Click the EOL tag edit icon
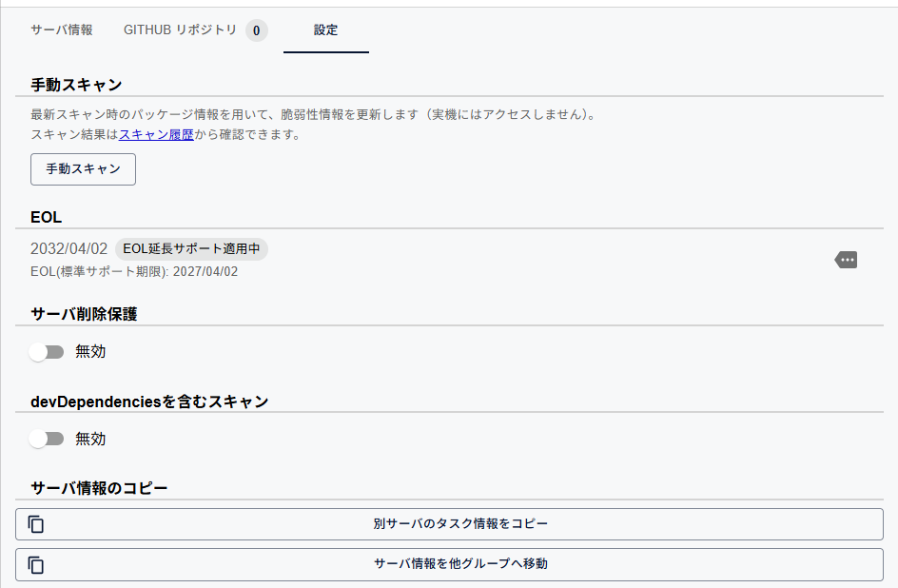Image resolution: width=898 pixels, height=588 pixels. [x=846, y=260]
